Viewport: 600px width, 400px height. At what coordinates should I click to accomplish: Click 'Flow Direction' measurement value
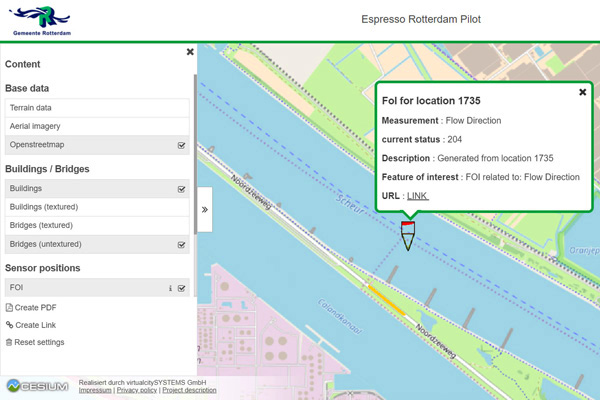473,121
